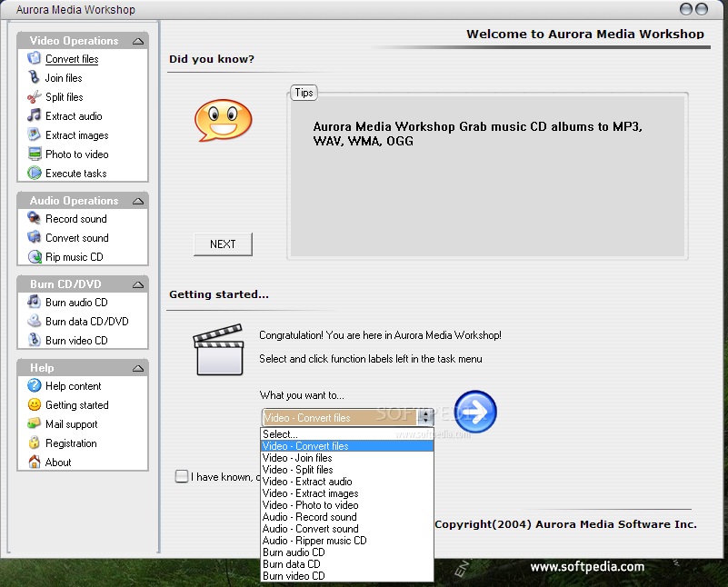Open the About link text
The image size is (728, 587).
pos(58,463)
